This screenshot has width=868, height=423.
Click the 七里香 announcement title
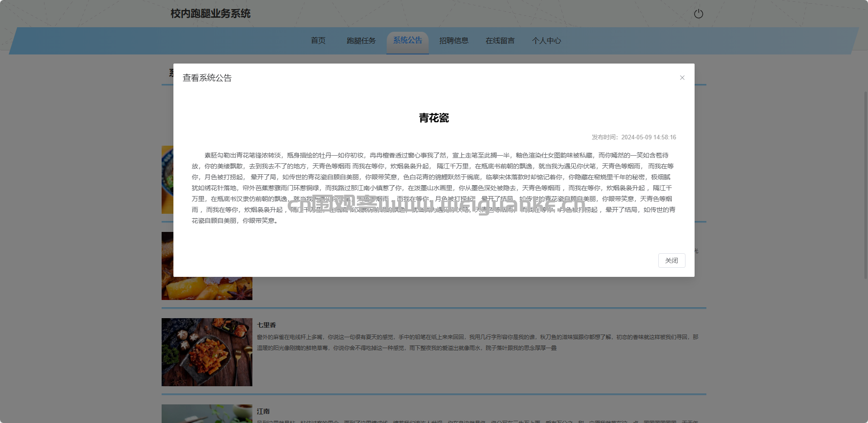266,325
